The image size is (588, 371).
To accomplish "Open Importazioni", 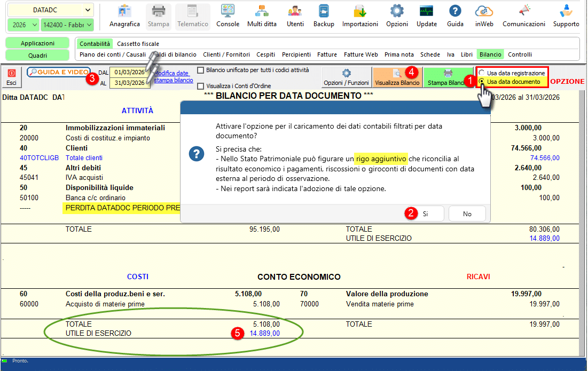I will [360, 16].
